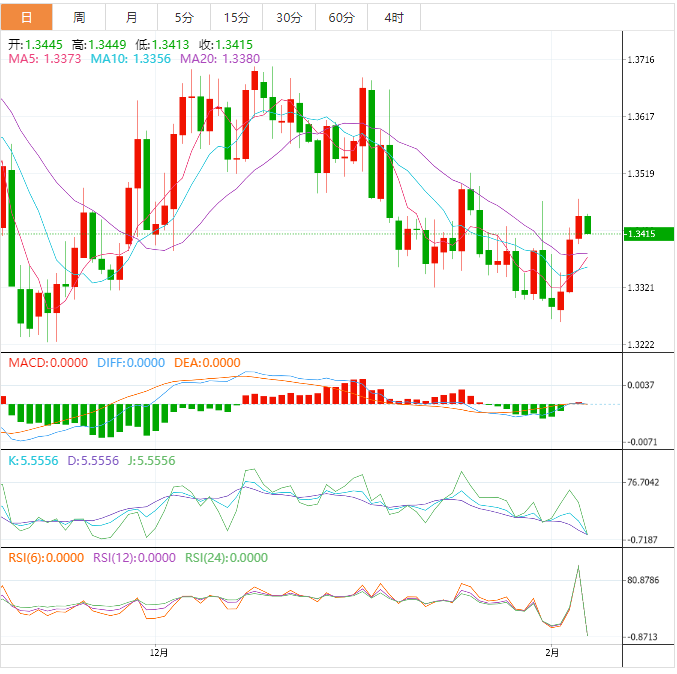This screenshot has height=674, width=677.
Task: Click the MA10 indicator label
Action: click(x=132, y=59)
